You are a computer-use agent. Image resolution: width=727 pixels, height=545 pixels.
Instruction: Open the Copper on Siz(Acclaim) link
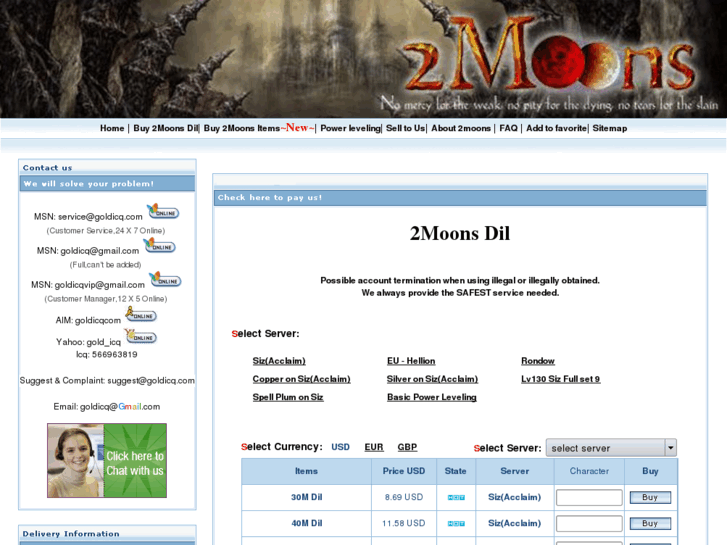click(x=301, y=379)
